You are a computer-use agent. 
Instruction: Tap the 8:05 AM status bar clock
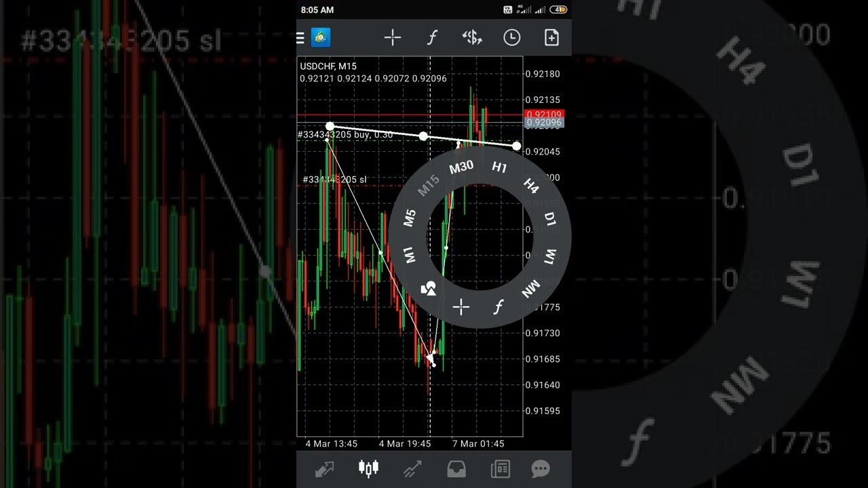[317, 10]
